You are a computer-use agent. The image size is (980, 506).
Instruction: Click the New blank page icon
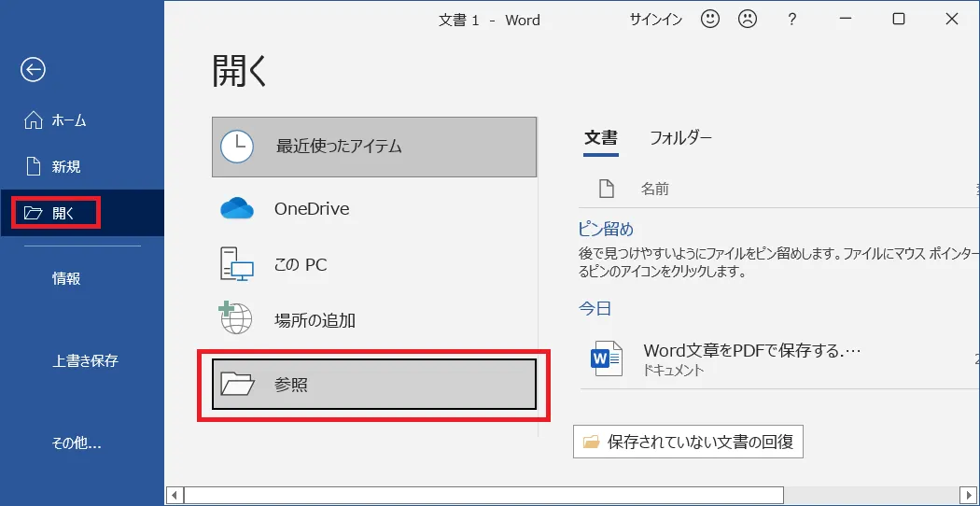point(33,167)
